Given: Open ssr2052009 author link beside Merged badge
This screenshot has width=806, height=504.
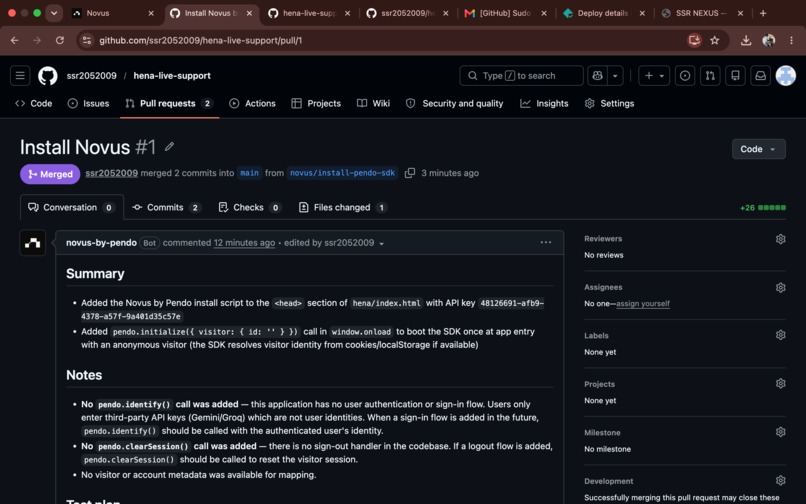Looking at the screenshot, I should pos(112,173).
